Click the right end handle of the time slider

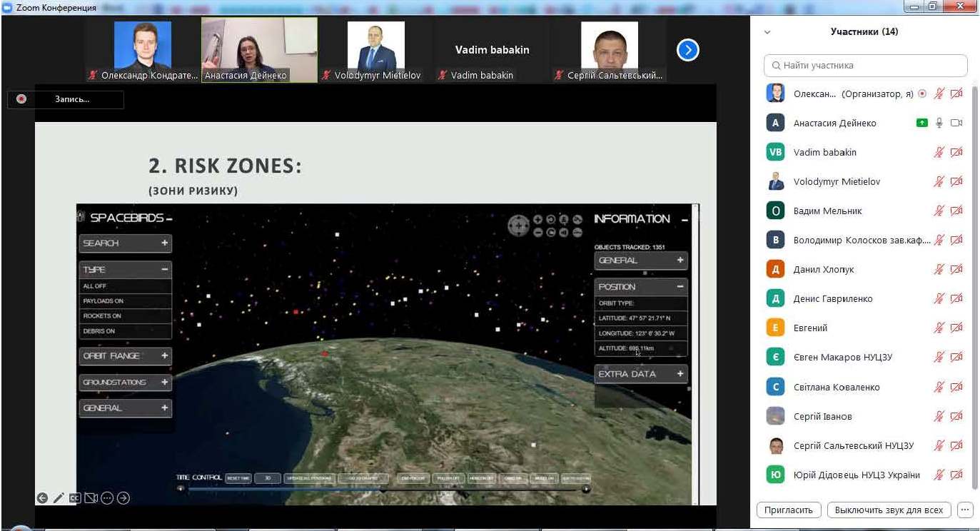pyautogui.click(x=586, y=489)
